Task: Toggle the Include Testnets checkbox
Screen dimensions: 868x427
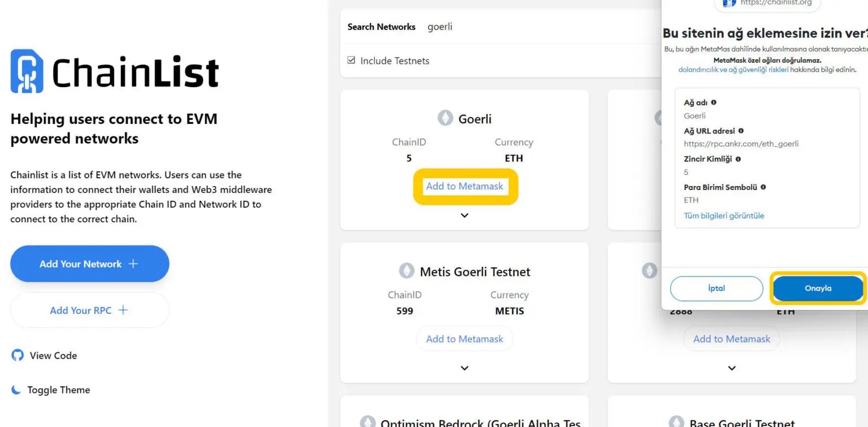Action: [351, 60]
